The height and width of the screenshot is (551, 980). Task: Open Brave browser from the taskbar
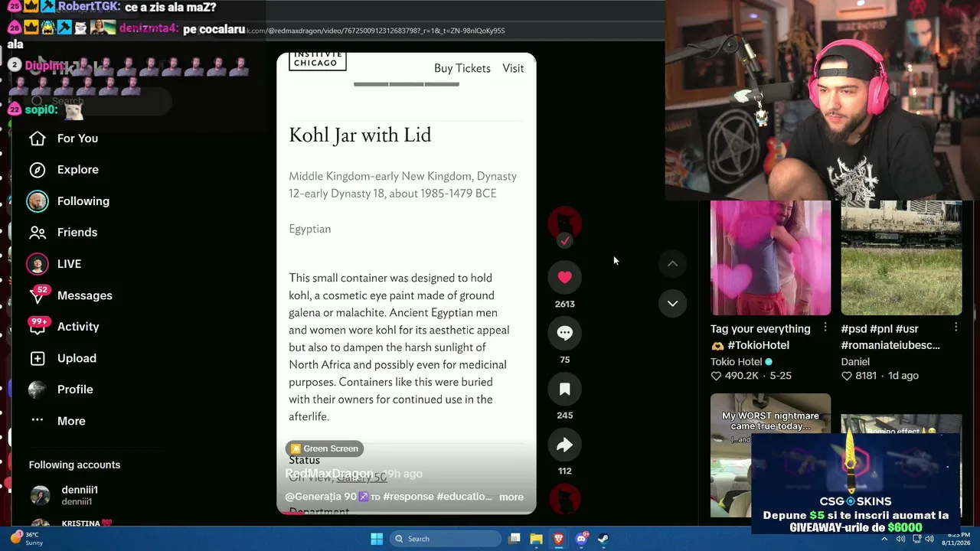coord(558,539)
